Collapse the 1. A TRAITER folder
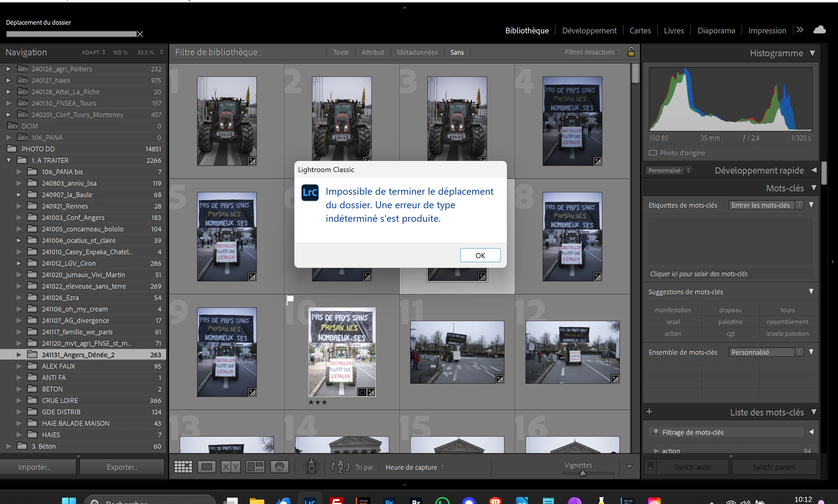The width and height of the screenshot is (838, 504). (x=9, y=160)
